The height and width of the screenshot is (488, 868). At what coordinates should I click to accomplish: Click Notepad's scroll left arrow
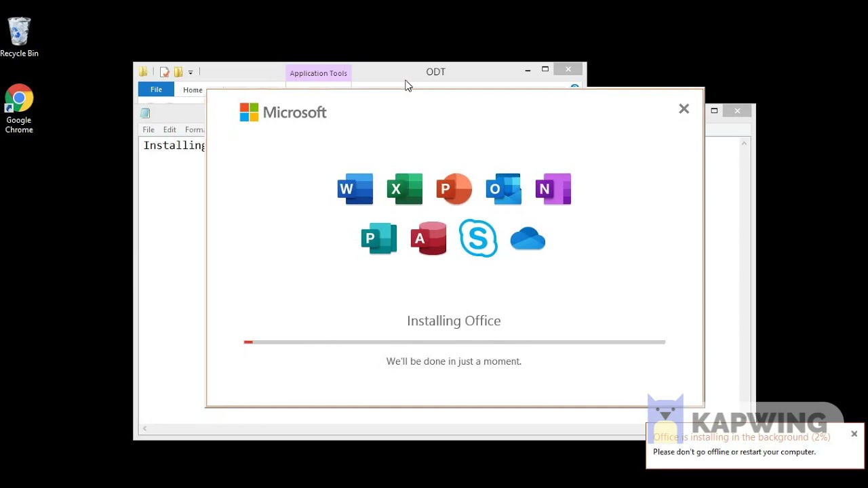145,428
